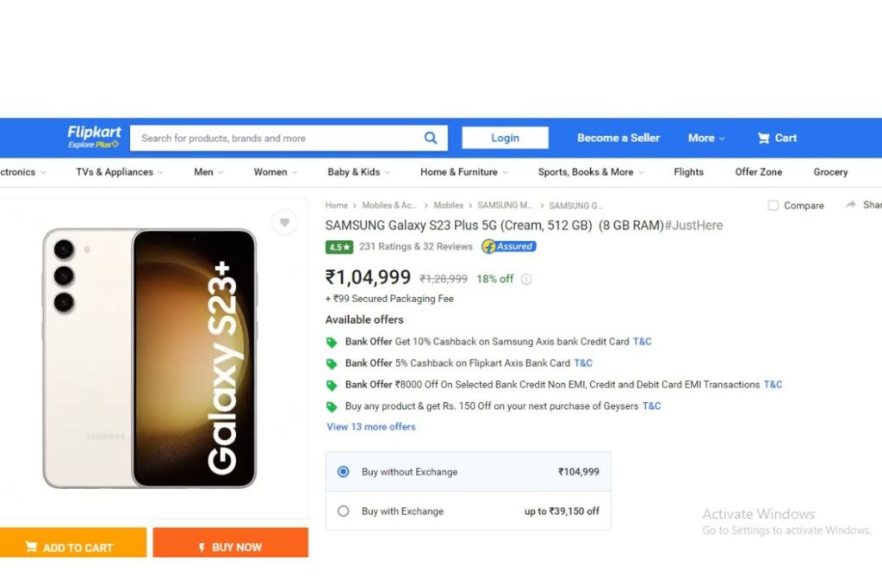Click the green 4.5 star rating badge
This screenshot has width=882, height=588.
point(339,247)
